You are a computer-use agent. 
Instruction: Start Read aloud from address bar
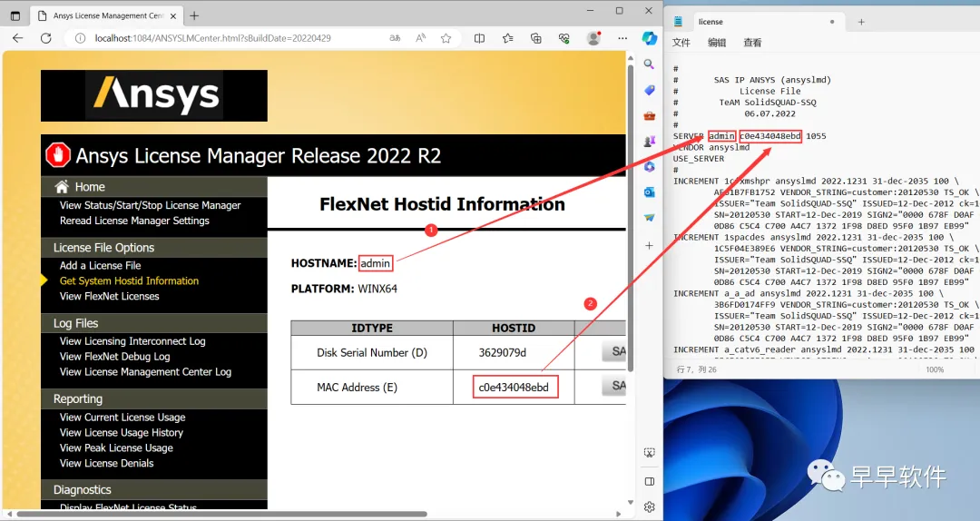click(x=421, y=38)
